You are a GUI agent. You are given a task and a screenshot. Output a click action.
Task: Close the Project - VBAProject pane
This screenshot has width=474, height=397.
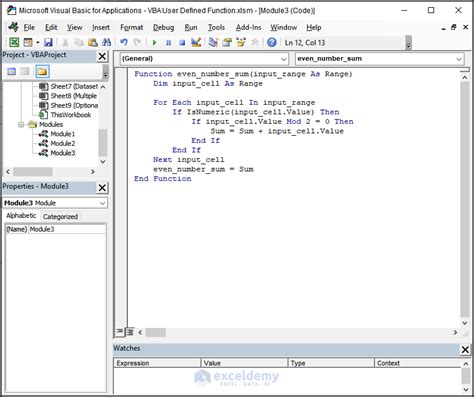coord(102,56)
